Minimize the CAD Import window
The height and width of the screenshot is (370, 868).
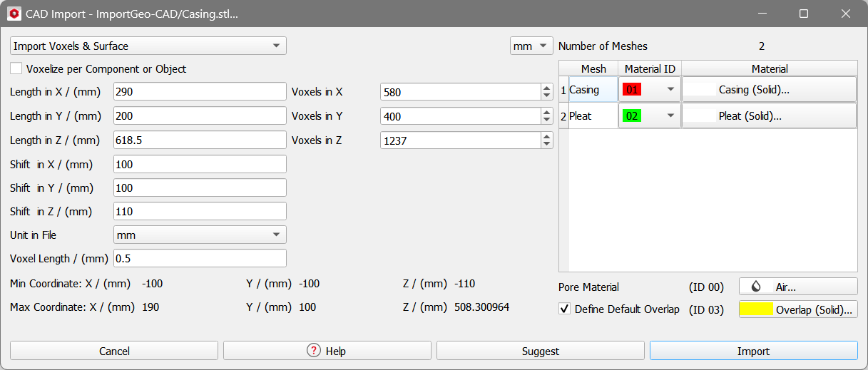(762, 14)
